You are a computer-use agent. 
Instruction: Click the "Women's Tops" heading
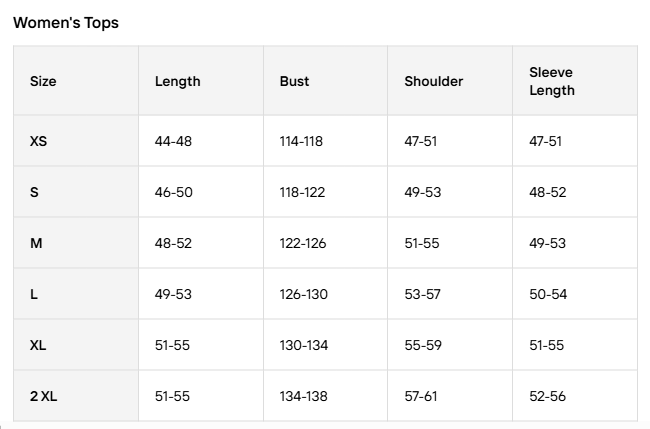66,23
